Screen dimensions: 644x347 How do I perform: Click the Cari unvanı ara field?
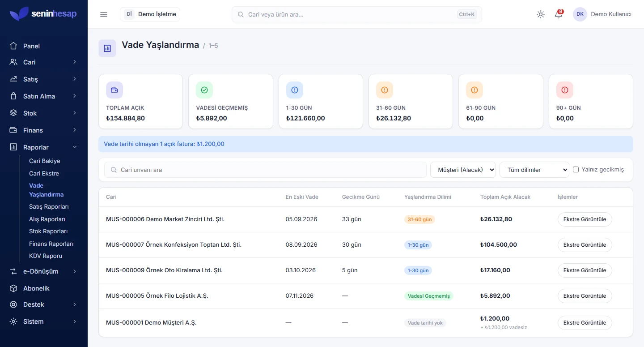click(265, 170)
